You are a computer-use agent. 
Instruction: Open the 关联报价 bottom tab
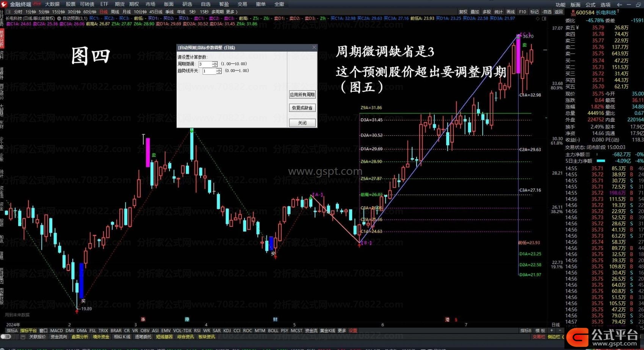pos(38,337)
